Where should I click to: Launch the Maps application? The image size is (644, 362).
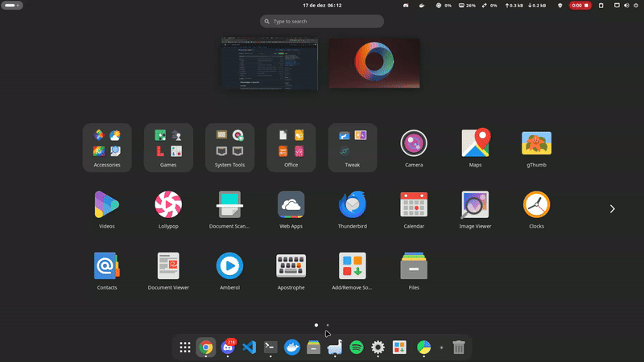click(x=475, y=148)
